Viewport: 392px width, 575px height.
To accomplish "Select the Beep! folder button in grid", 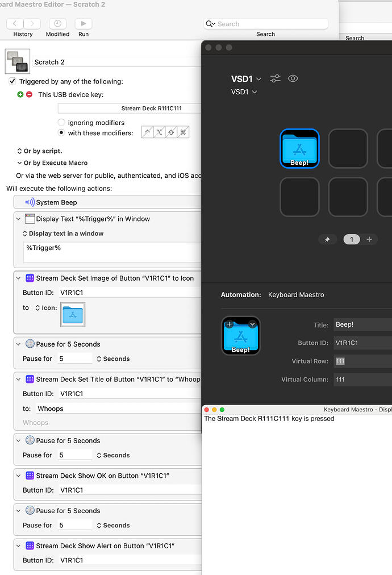I will 299,149.
